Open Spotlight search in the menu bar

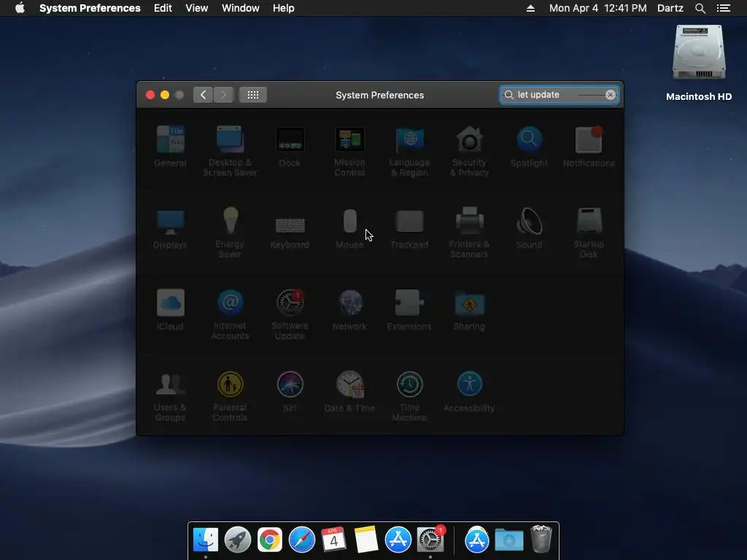point(700,8)
